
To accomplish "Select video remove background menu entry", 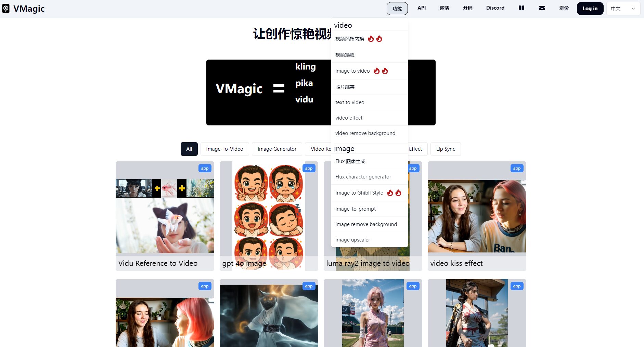I will 370,133.
